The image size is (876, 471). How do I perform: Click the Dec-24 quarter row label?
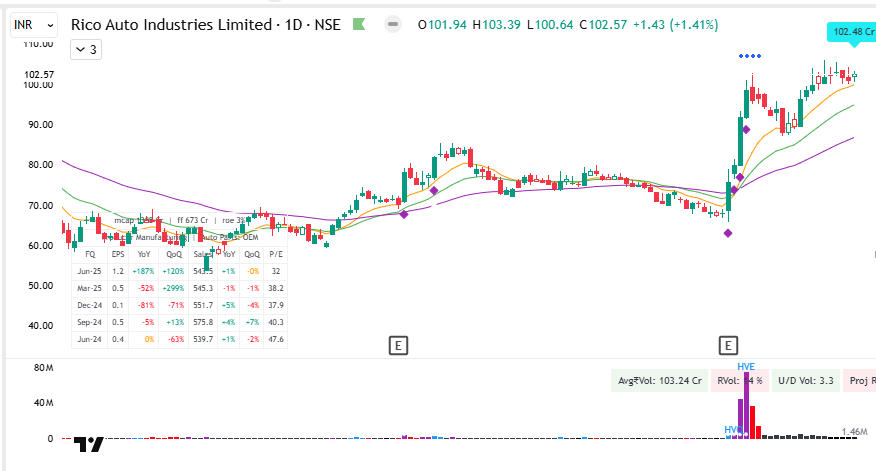click(89, 305)
